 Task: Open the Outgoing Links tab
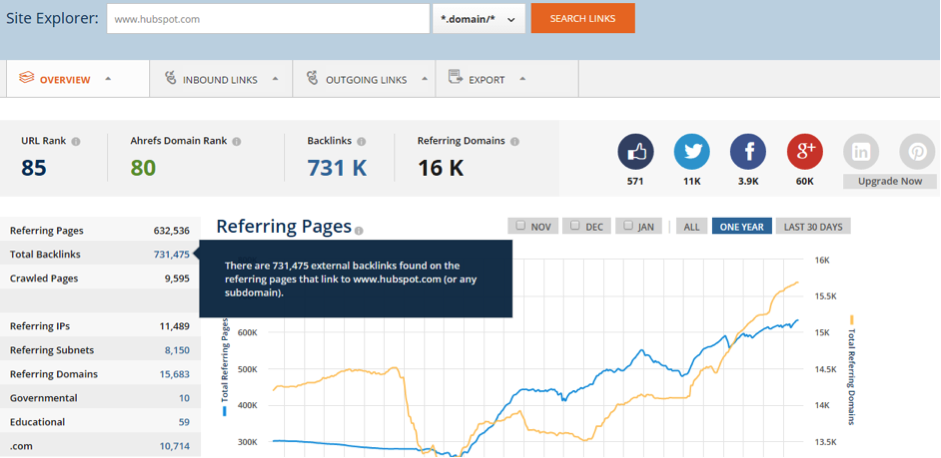[x=365, y=79]
